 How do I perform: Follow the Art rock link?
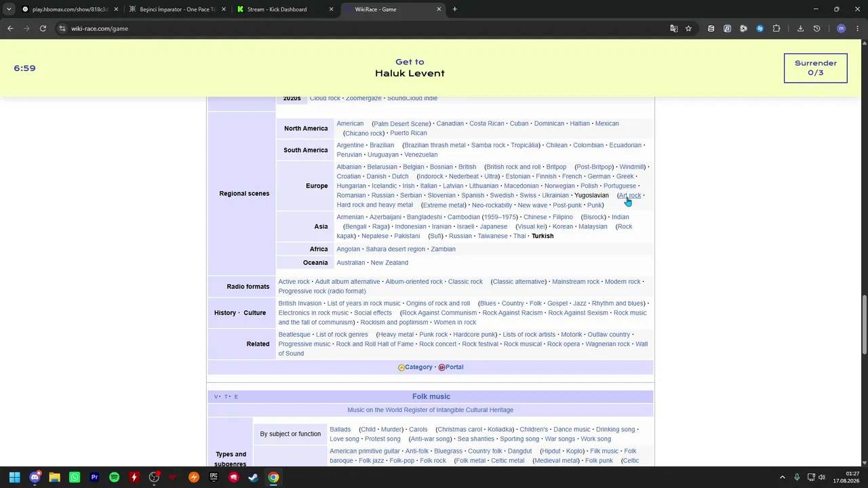pos(629,195)
